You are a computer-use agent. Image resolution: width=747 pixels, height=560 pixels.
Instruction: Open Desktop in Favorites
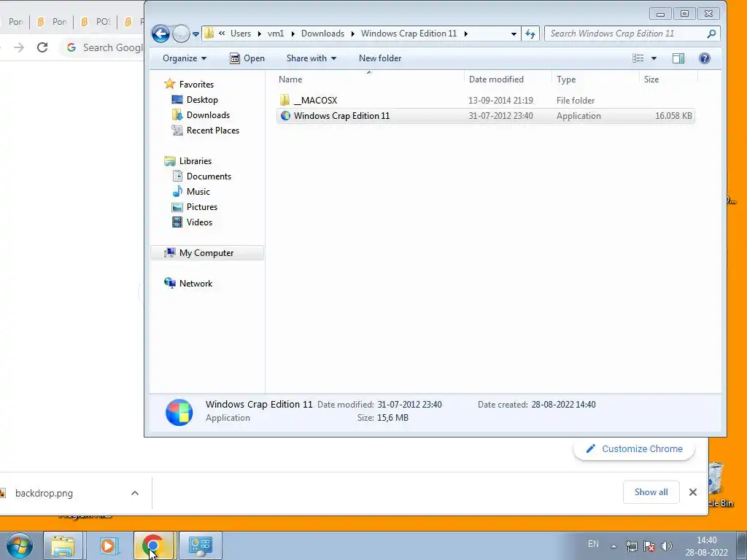[202, 99]
